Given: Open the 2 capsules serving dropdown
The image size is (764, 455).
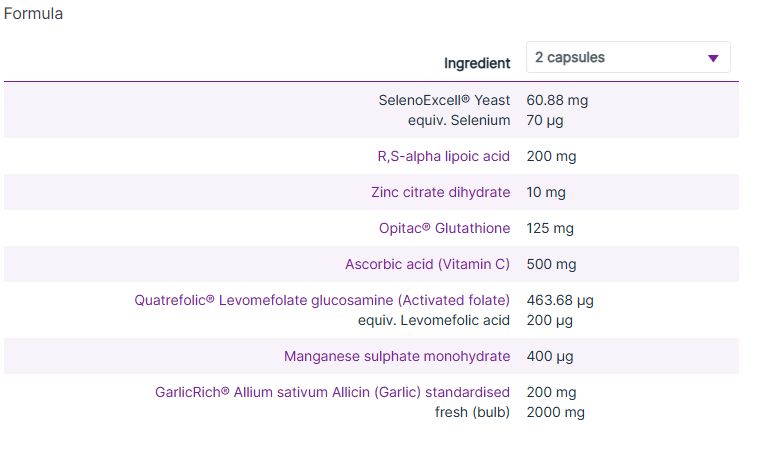Looking at the screenshot, I should pyautogui.click(x=628, y=57).
